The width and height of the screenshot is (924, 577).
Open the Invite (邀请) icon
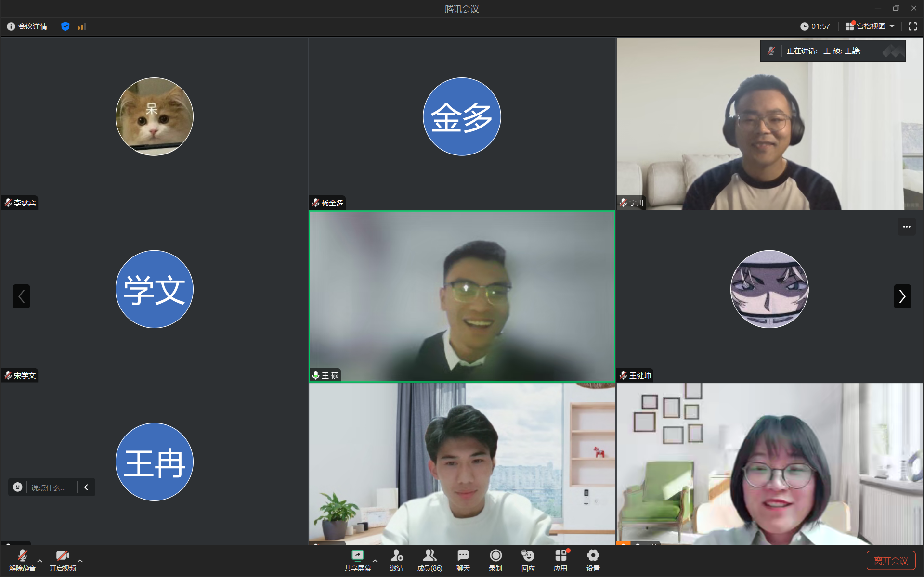click(397, 556)
